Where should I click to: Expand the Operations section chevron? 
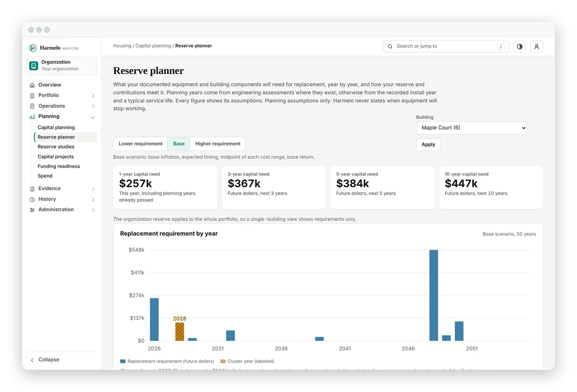pyautogui.click(x=93, y=106)
